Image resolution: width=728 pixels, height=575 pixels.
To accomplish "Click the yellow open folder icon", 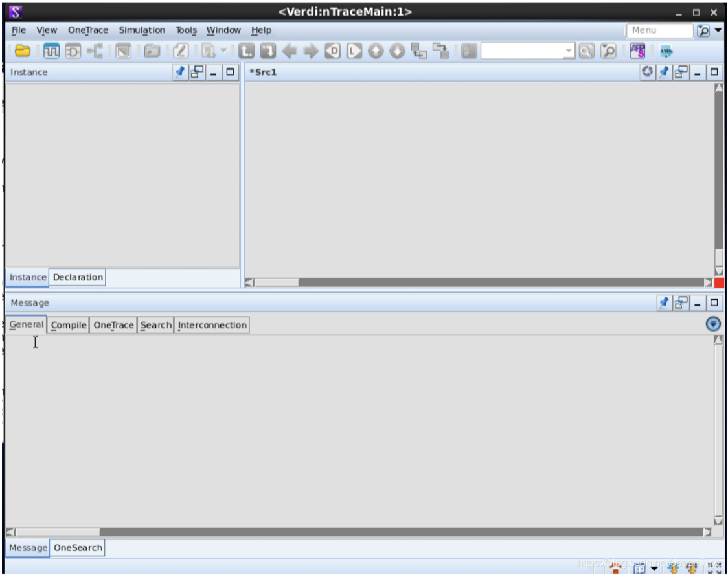I will tap(22, 51).
